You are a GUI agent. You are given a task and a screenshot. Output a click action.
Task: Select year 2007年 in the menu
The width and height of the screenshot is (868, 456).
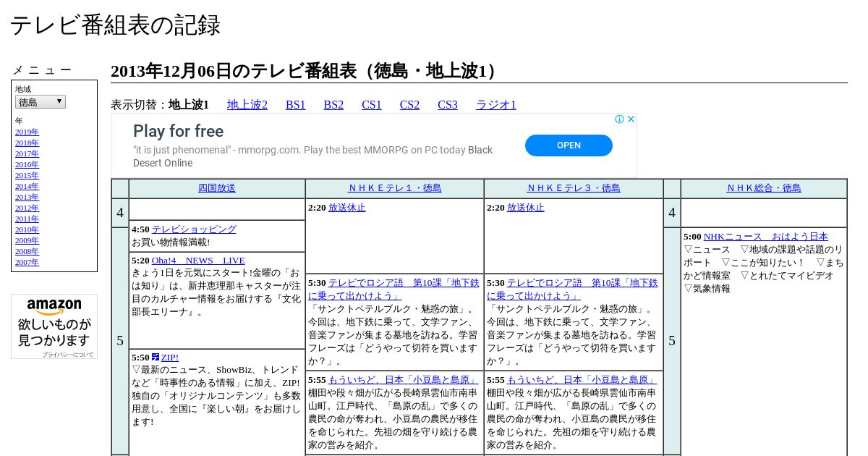[x=27, y=262]
